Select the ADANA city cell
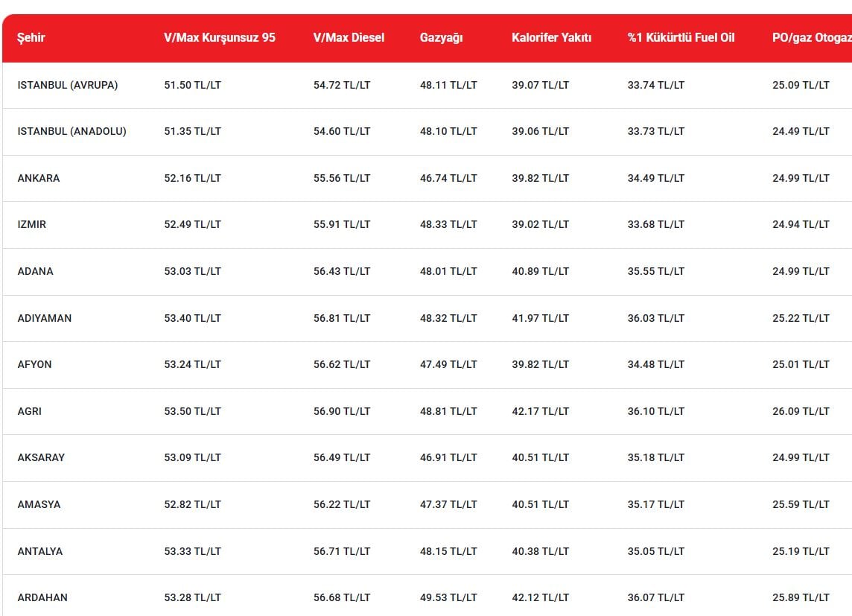The width and height of the screenshot is (852, 616). tap(35, 271)
